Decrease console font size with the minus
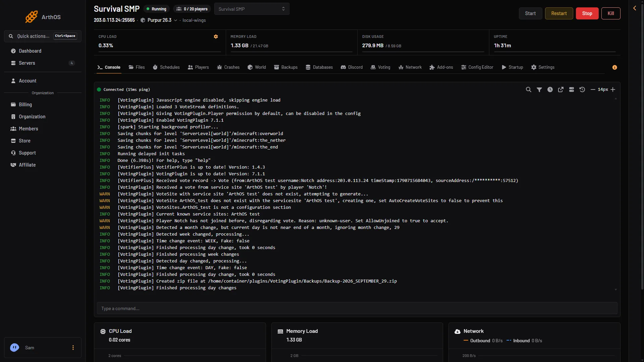This screenshot has height=362, width=644. tap(593, 89)
